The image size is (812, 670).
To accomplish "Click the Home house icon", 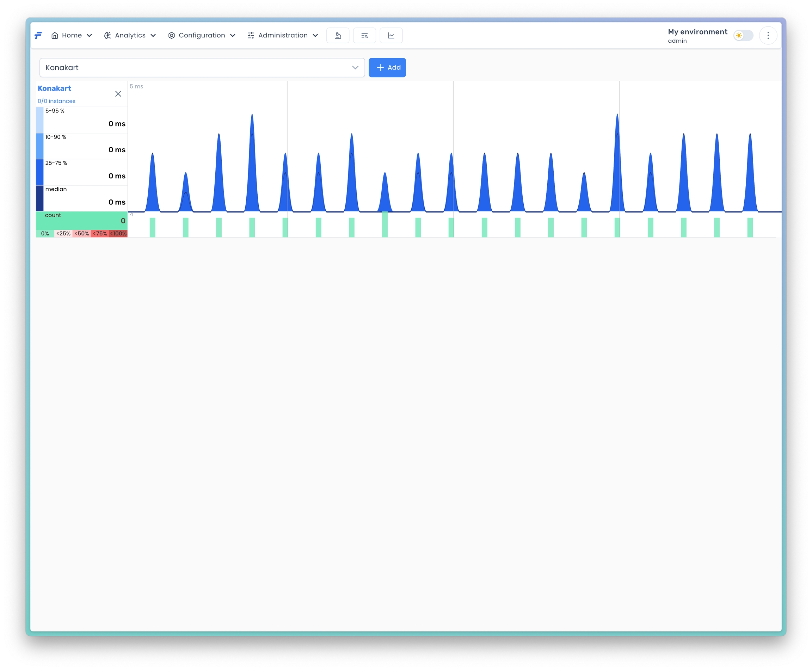I will 55,36.
